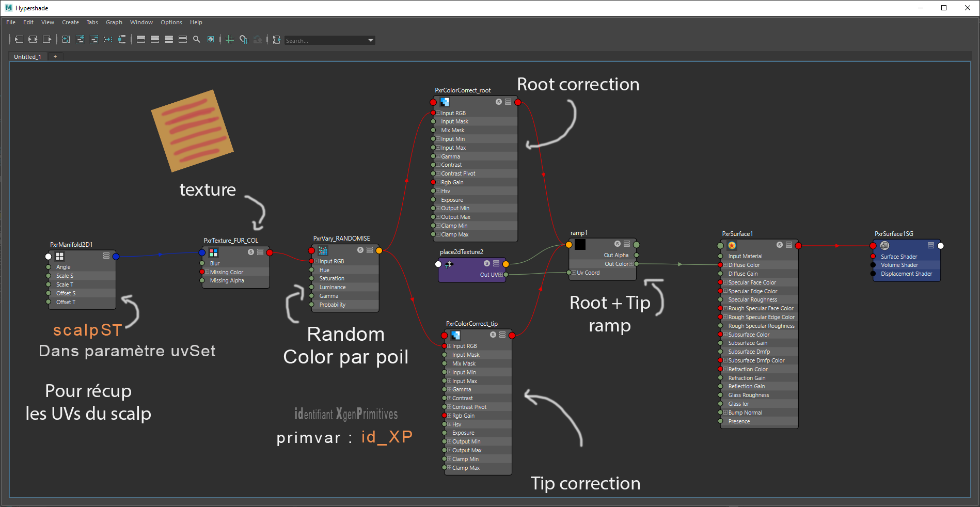The image size is (980, 507).
Task: Click the magnifier search icon in toolbar
Action: pos(197,39)
